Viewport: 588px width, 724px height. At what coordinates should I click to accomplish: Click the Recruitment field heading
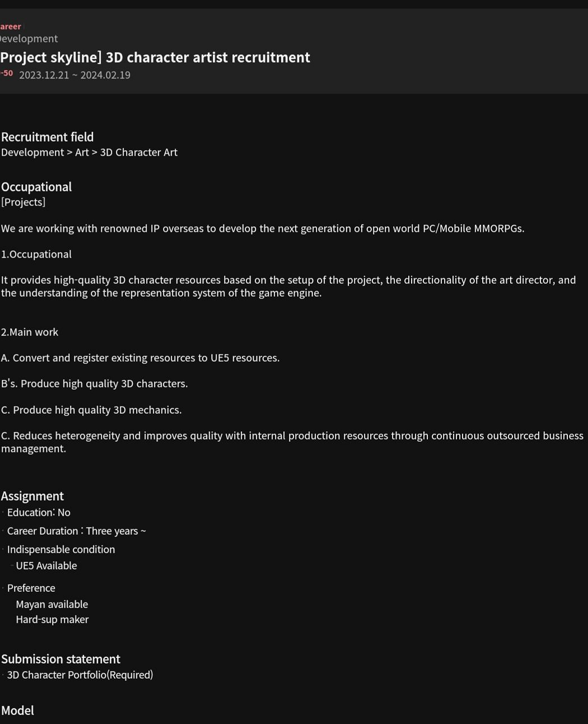click(48, 137)
